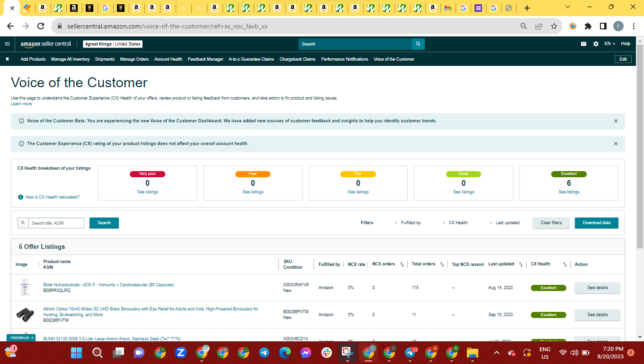See listings under the Very poor category
Screen dimensions: 644x364
148,192
